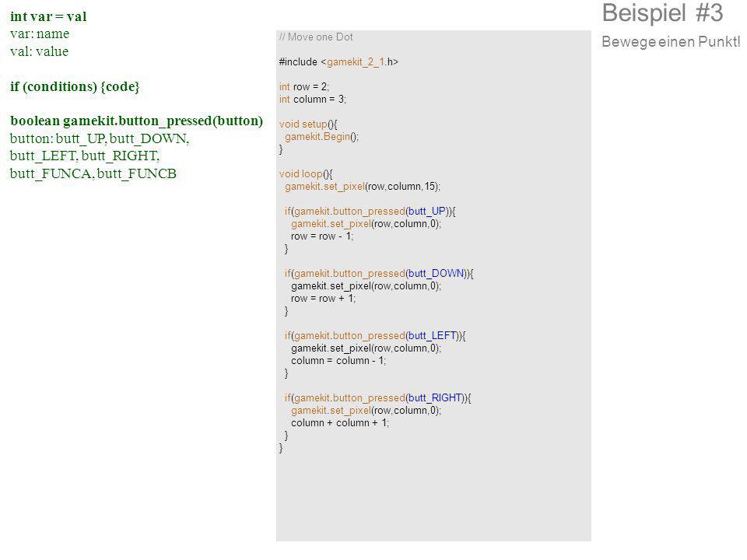Click the 'row = row - 1;' statement
Viewport: 747px width, 560px height.
(x=322, y=236)
